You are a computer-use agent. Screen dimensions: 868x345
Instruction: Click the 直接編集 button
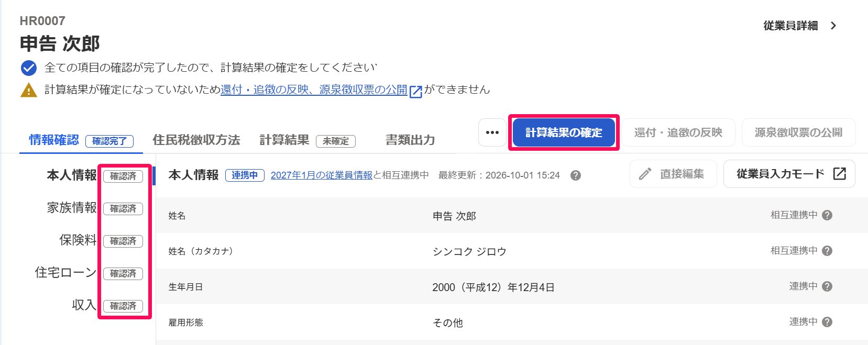click(673, 174)
